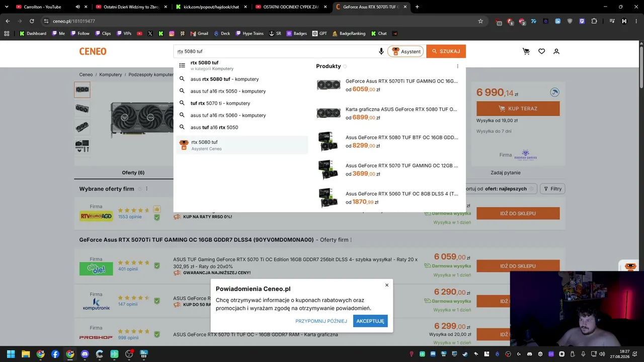Choose the 'rtx 5080 tuf' Asystent Ceneo suggestion
This screenshot has width=644, height=362.
pyautogui.click(x=242, y=145)
